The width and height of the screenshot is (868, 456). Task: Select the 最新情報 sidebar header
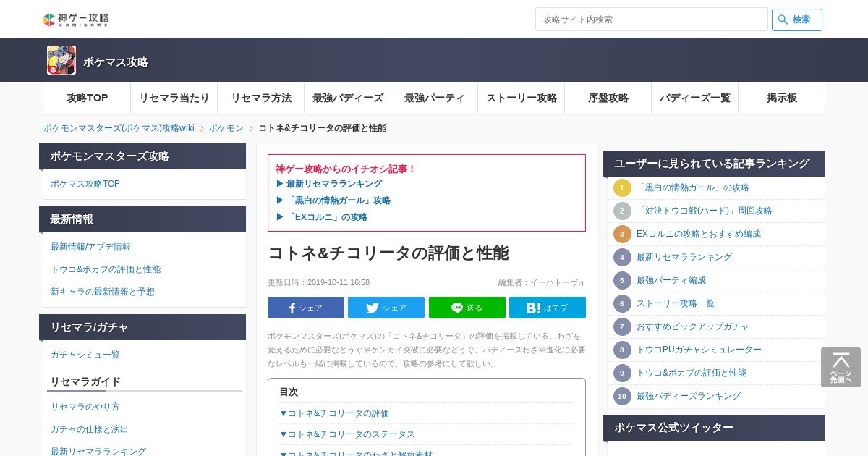(142, 219)
